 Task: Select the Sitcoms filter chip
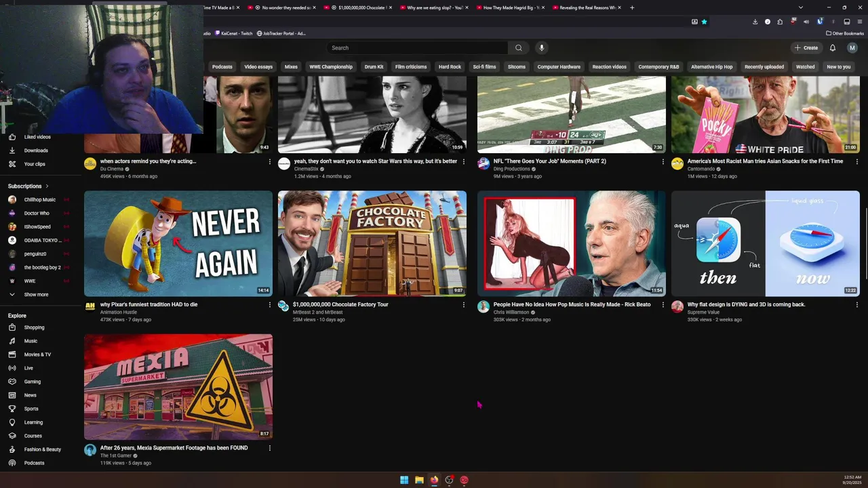point(517,66)
